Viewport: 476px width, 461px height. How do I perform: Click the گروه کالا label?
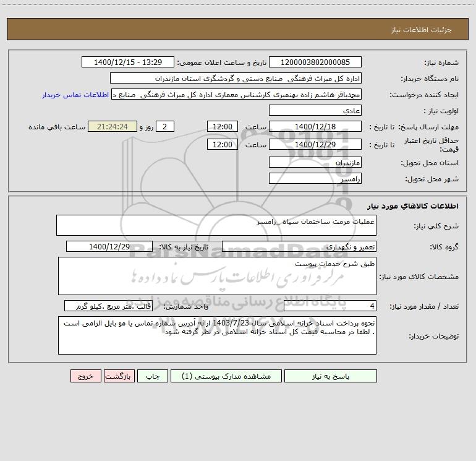coord(444,247)
